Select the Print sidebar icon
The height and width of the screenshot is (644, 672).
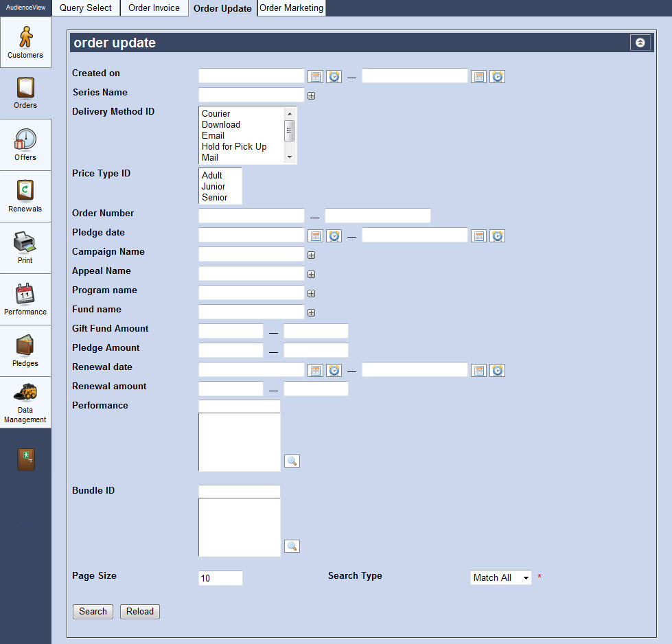(25, 247)
